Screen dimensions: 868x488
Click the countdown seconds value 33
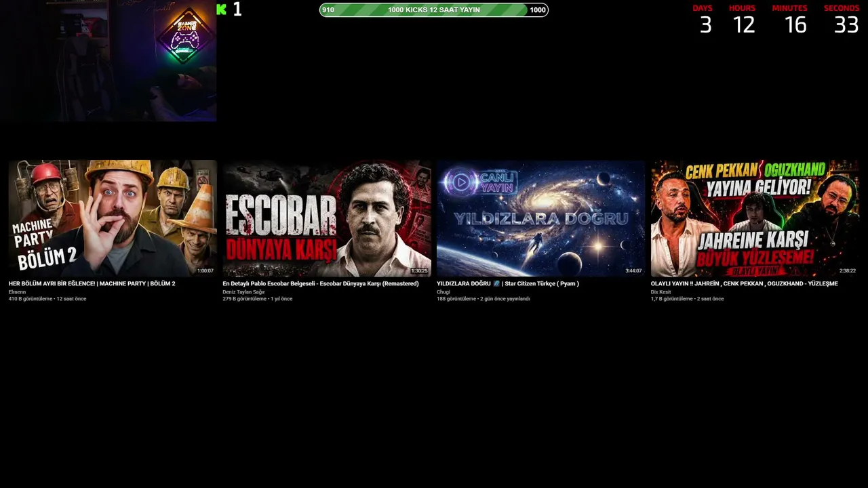pos(847,25)
